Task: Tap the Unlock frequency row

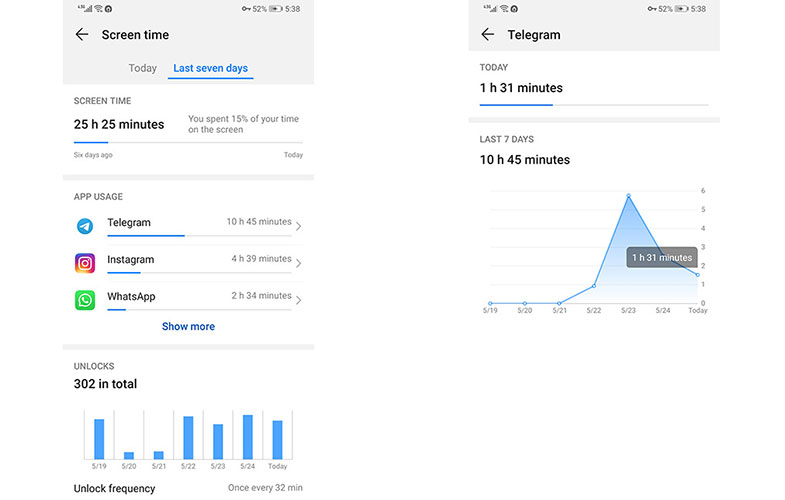Action: (x=188, y=488)
